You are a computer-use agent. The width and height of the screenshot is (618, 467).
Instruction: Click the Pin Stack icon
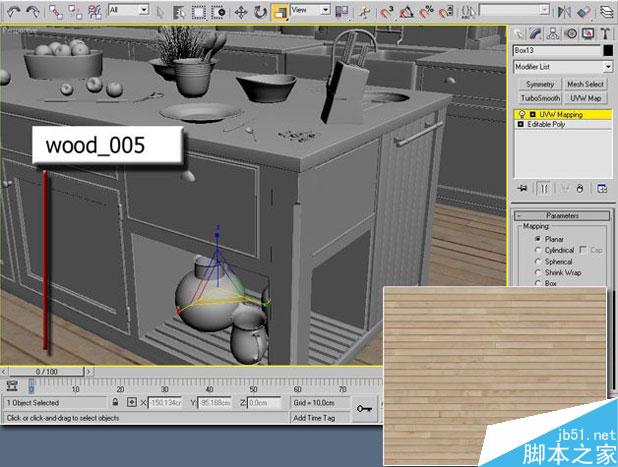[522, 188]
